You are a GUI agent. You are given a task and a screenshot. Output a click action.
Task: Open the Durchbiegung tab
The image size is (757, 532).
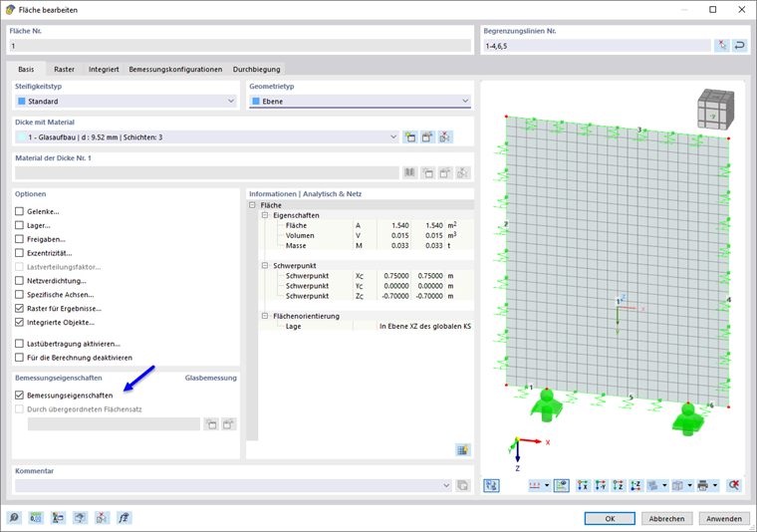(x=256, y=69)
